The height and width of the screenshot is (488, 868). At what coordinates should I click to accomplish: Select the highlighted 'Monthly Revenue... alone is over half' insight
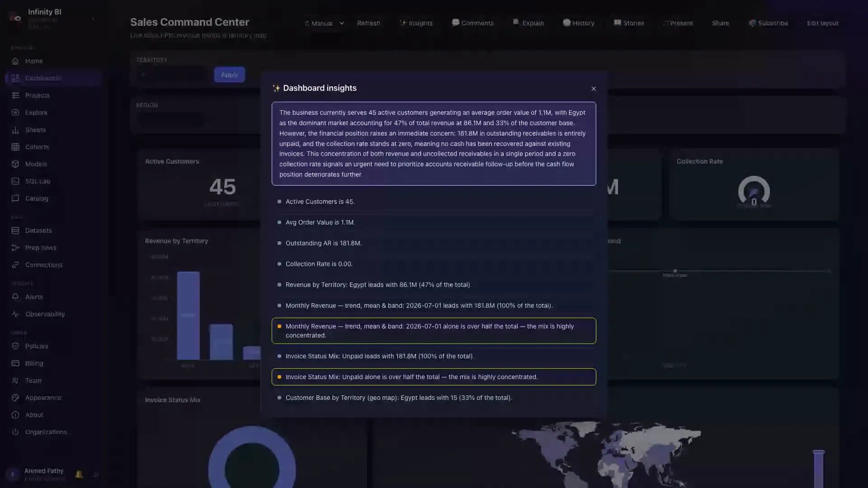point(434,331)
